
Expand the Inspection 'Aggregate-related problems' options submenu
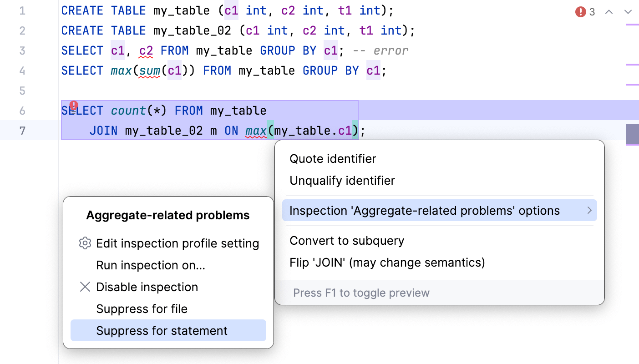tap(439, 210)
